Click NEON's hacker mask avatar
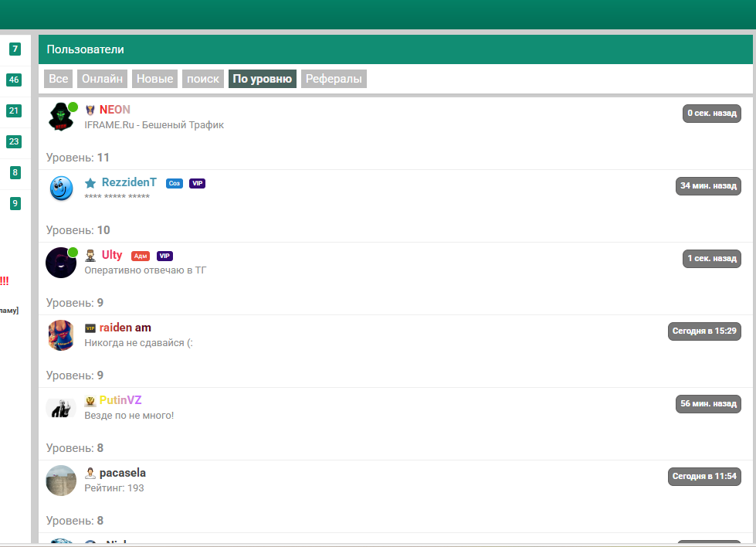The width and height of the screenshot is (756, 547). pos(60,117)
